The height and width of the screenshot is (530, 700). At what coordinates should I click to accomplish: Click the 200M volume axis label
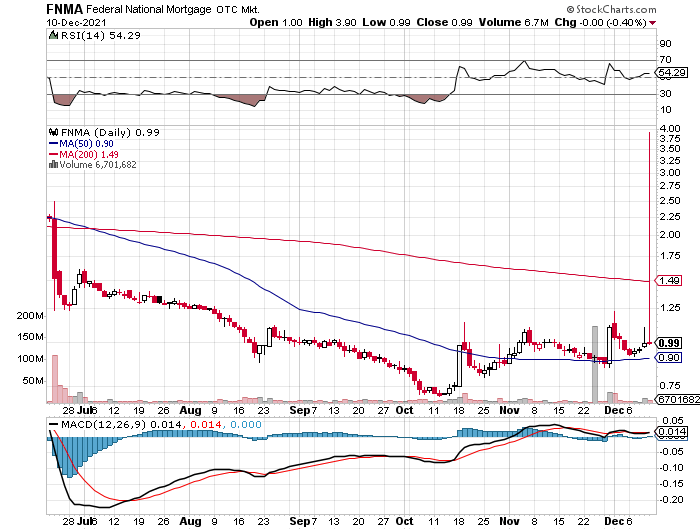(30, 316)
